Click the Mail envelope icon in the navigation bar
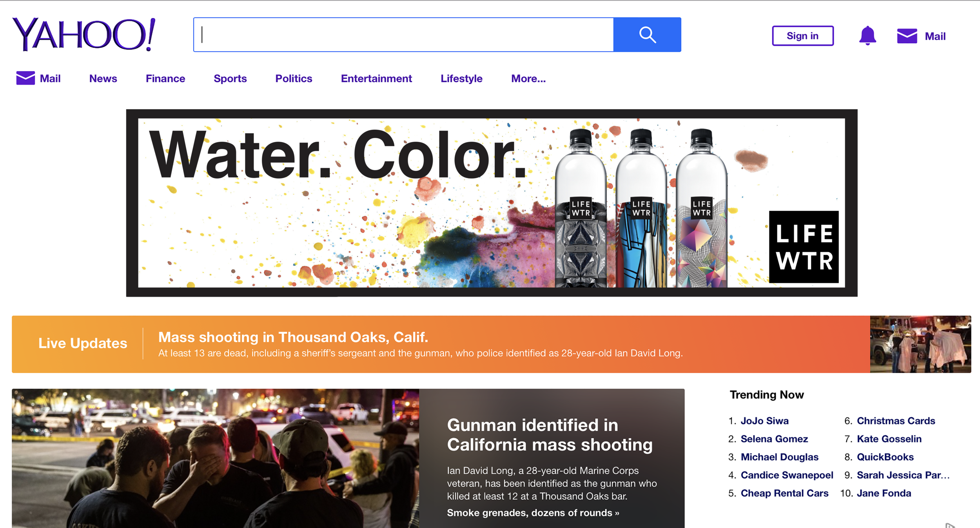 click(25, 78)
